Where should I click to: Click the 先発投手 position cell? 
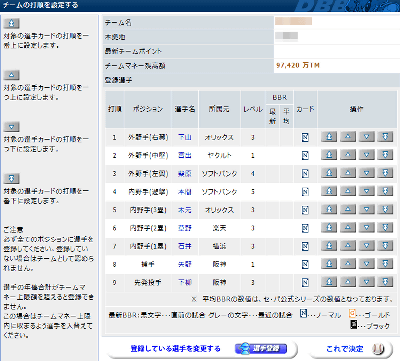pos(148,283)
